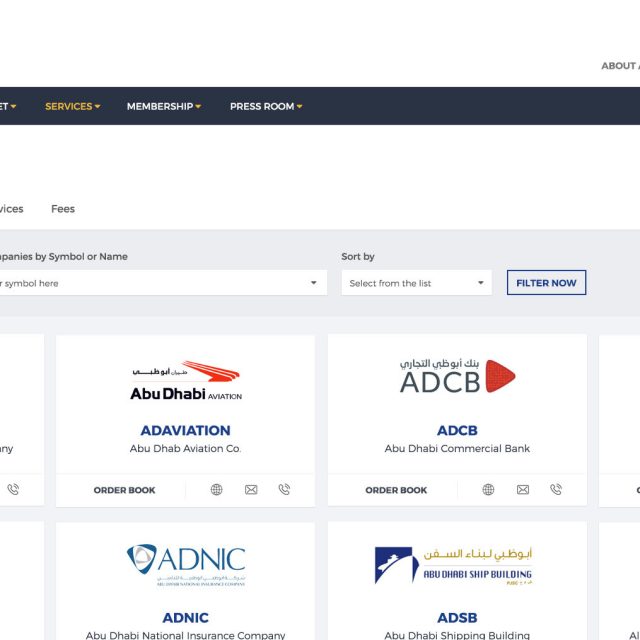This screenshot has height=640, width=640.
Task: Open the Press Room menu
Action: 265,106
